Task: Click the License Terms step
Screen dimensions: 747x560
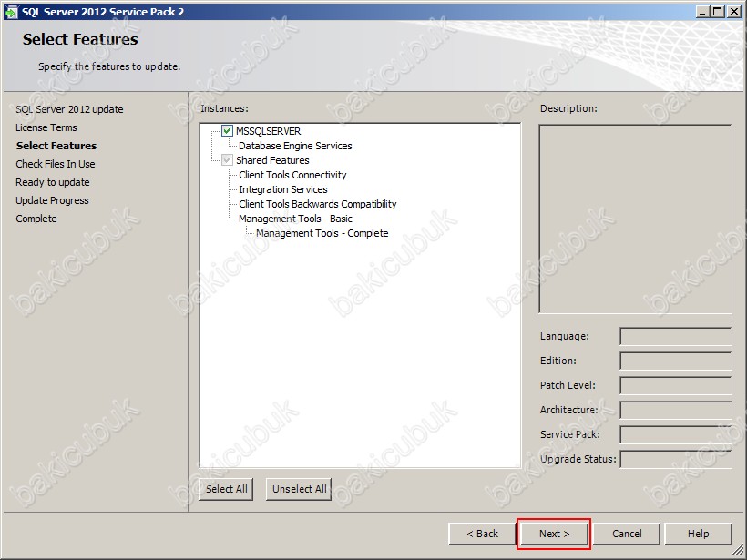Action: (46, 127)
